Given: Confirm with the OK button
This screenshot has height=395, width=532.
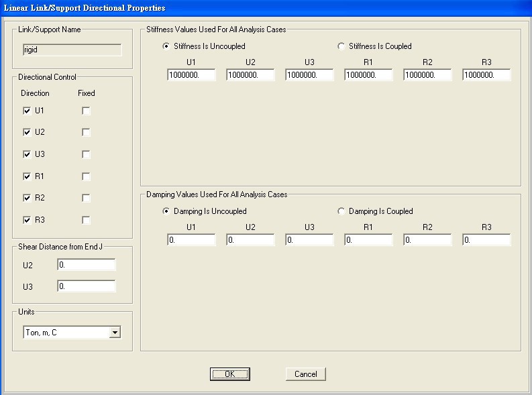Looking at the screenshot, I should [230, 374].
